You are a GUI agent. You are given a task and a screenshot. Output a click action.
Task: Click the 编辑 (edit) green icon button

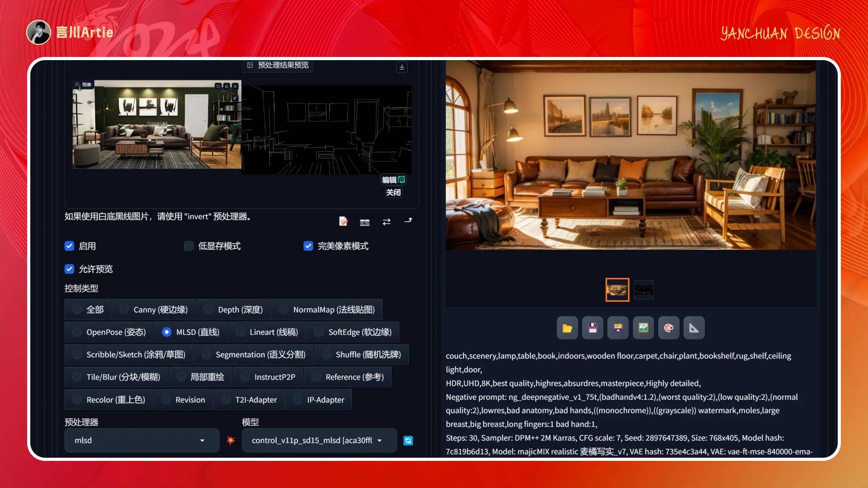point(402,179)
